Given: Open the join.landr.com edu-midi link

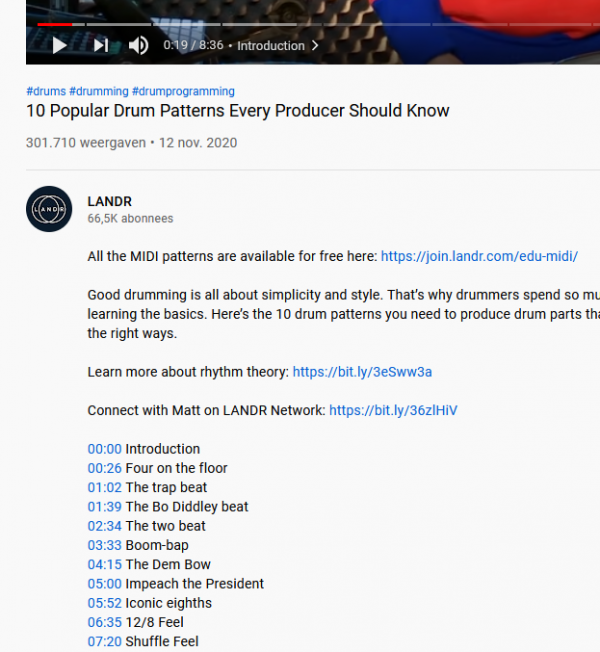Looking at the screenshot, I should pyautogui.click(x=479, y=256).
